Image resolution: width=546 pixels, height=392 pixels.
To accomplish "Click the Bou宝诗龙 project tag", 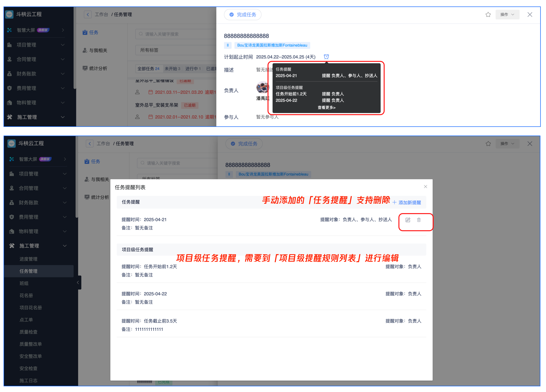I will coord(272,45).
